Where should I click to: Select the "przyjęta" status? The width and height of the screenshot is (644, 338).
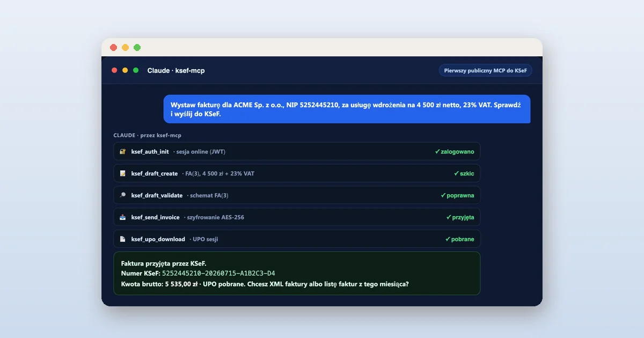(460, 217)
